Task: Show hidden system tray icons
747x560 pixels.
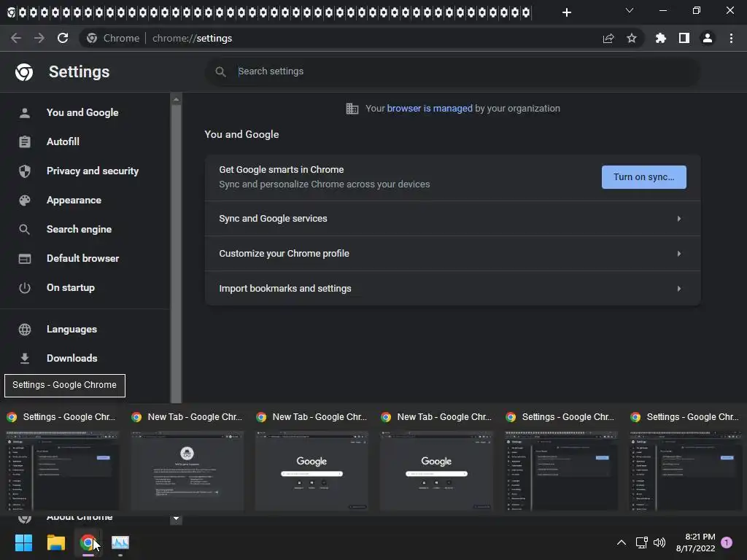Action: point(622,542)
